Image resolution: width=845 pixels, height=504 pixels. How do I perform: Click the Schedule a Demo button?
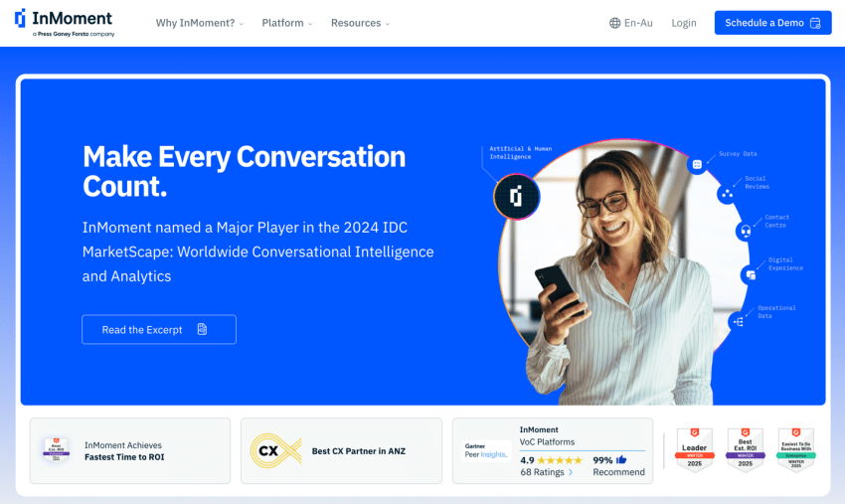pyautogui.click(x=772, y=23)
